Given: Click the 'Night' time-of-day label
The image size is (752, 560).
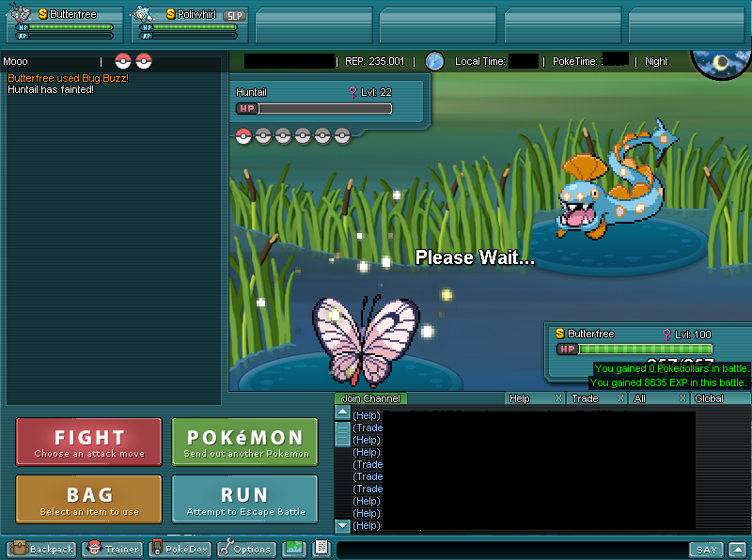Looking at the screenshot, I should tap(656, 61).
